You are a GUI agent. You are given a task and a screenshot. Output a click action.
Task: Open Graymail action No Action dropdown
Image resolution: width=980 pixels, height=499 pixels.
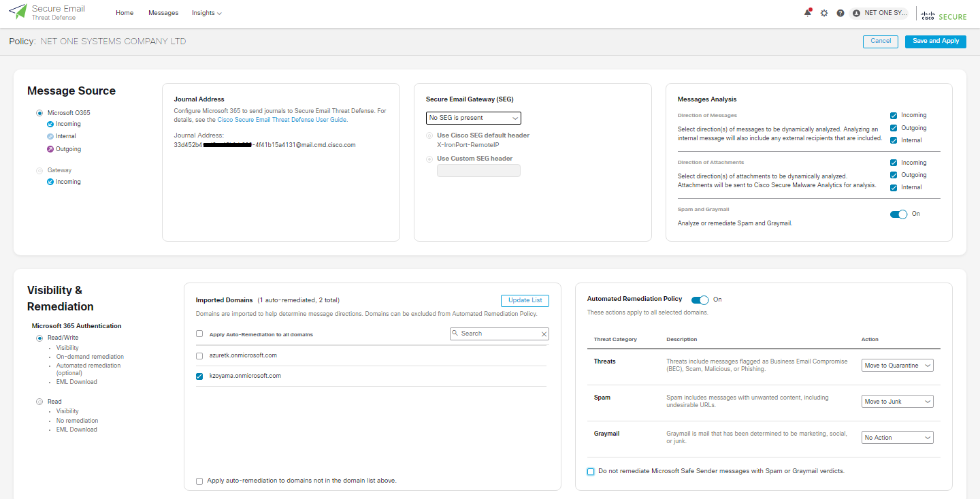point(897,438)
